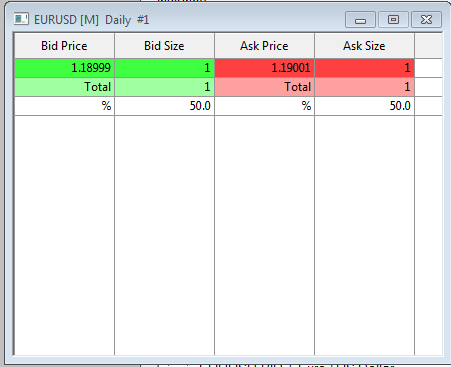The image size is (451, 367).
Task: Click the bid Total label cell
Action: point(64,87)
